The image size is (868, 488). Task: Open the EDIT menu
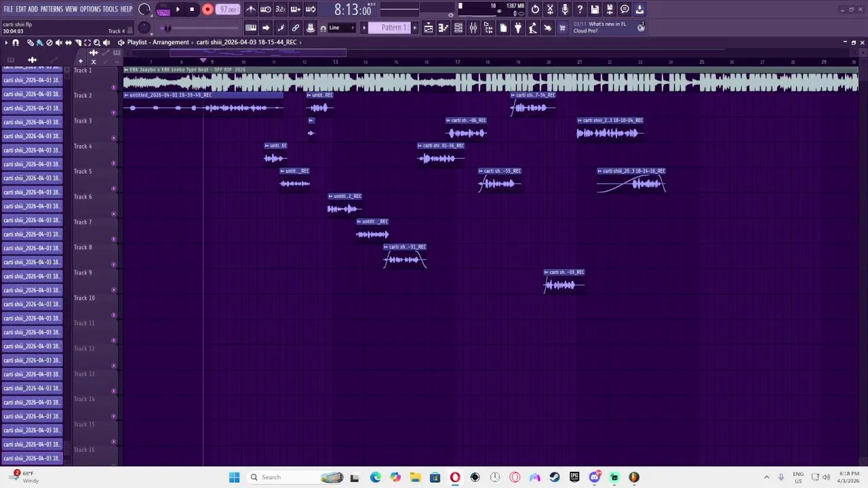tap(20, 9)
